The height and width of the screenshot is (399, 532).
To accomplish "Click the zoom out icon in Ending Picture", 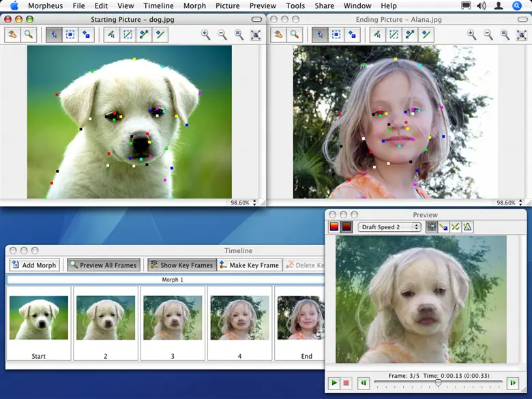I will click(488, 34).
